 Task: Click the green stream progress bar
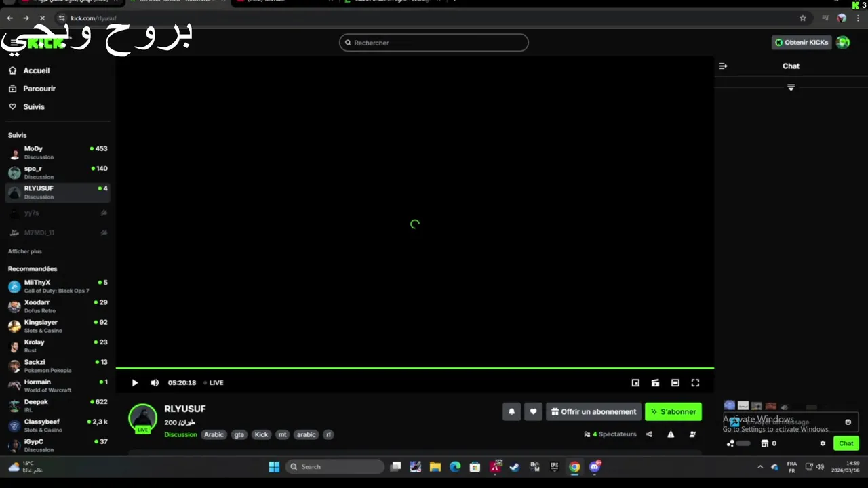point(414,368)
